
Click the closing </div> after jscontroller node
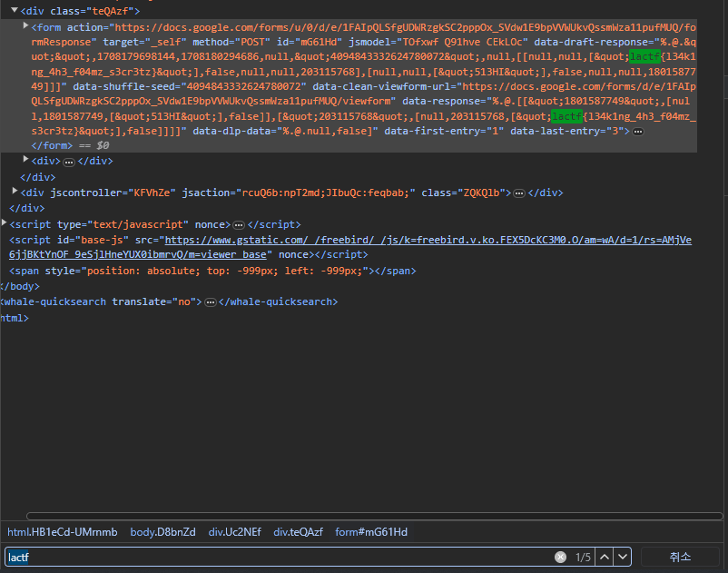pos(546,193)
